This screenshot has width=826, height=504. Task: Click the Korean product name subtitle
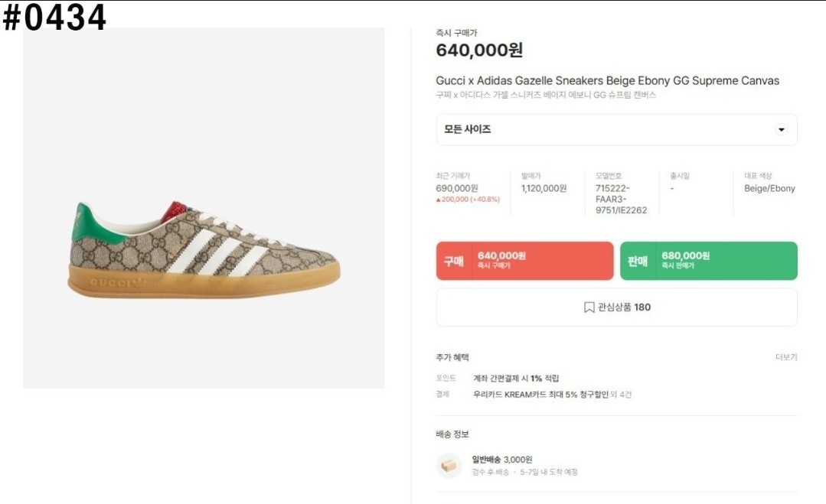coord(545,96)
